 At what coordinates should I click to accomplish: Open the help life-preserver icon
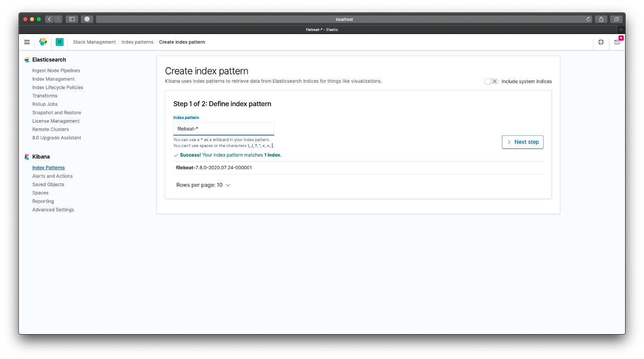pos(601,42)
